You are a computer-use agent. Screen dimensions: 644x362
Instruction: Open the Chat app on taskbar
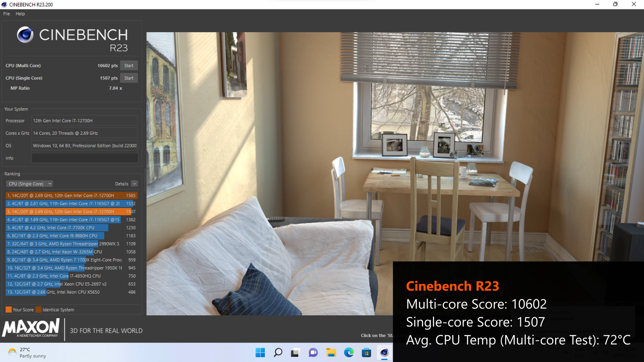click(313, 352)
